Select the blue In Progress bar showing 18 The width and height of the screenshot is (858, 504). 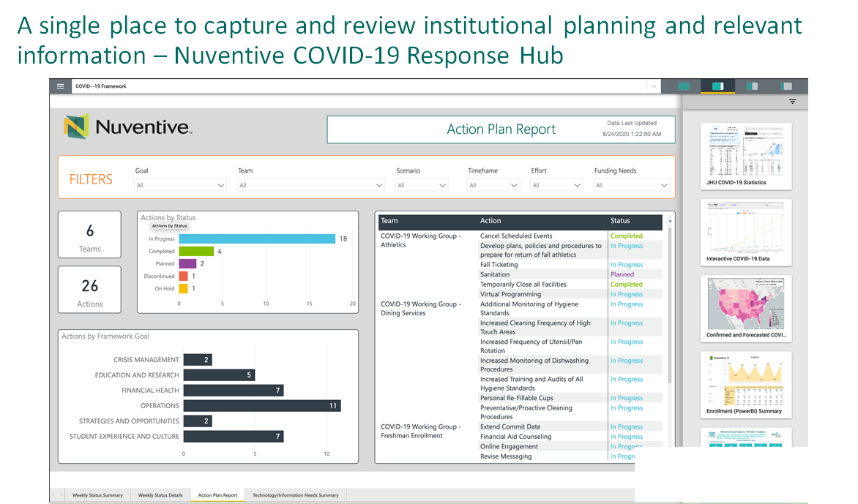click(257, 239)
